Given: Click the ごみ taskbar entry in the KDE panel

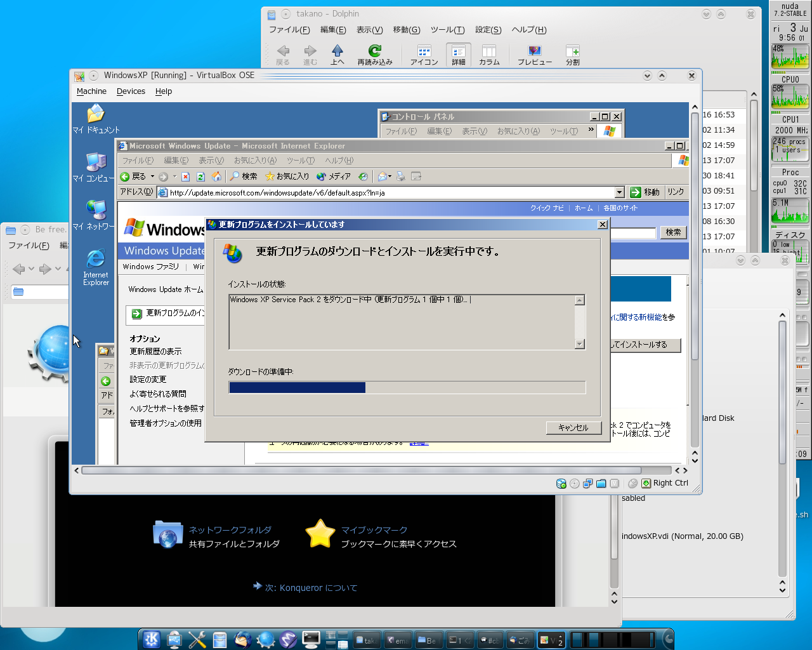Looking at the screenshot, I should (x=521, y=640).
